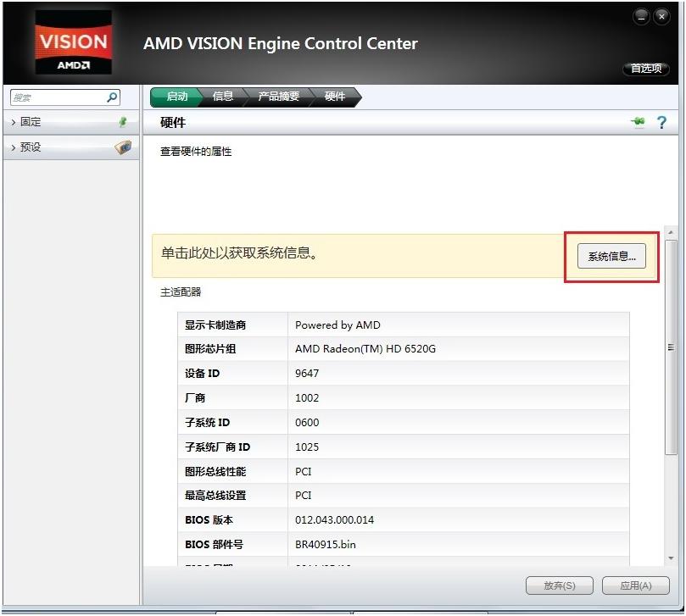
Task: Select the 子系统 ID label cell
Action: click(x=232, y=422)
